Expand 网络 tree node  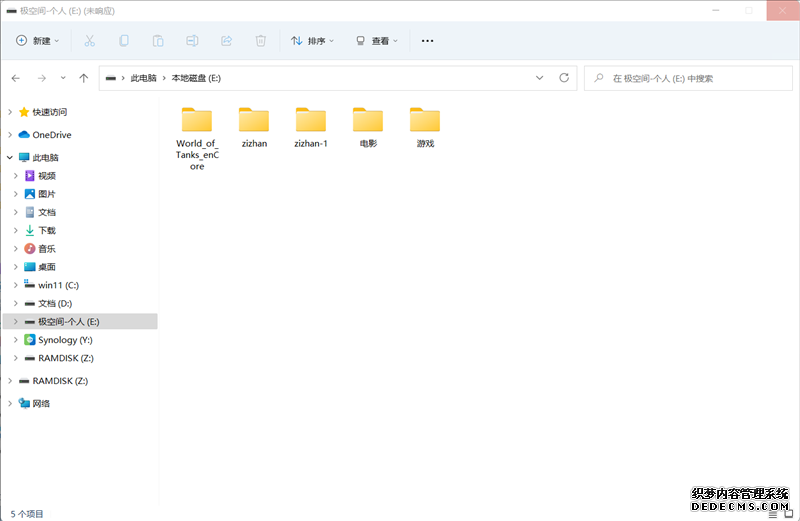coord(10,403)
